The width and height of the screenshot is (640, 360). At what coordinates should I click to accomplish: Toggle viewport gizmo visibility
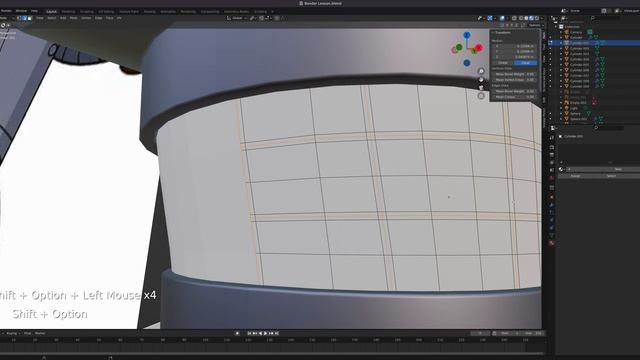point(489,18)
